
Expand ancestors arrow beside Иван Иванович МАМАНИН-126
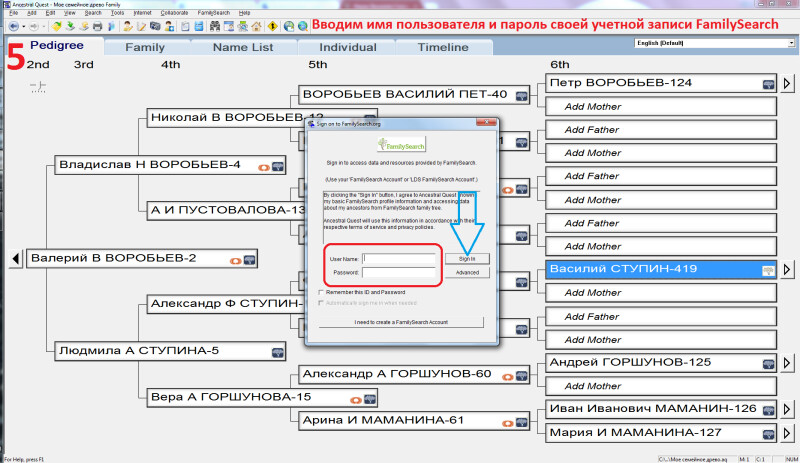point(787,409)
